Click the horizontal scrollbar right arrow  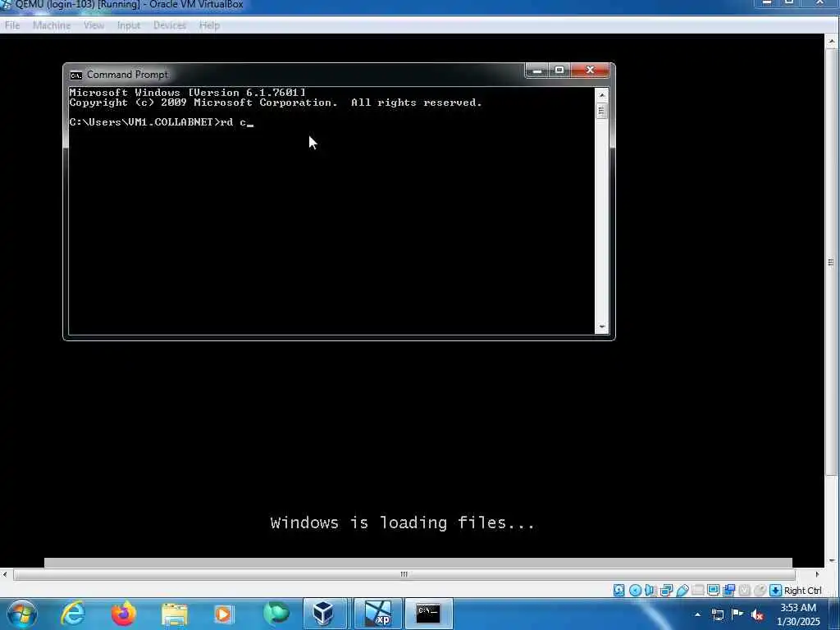(x=817, y=574)
